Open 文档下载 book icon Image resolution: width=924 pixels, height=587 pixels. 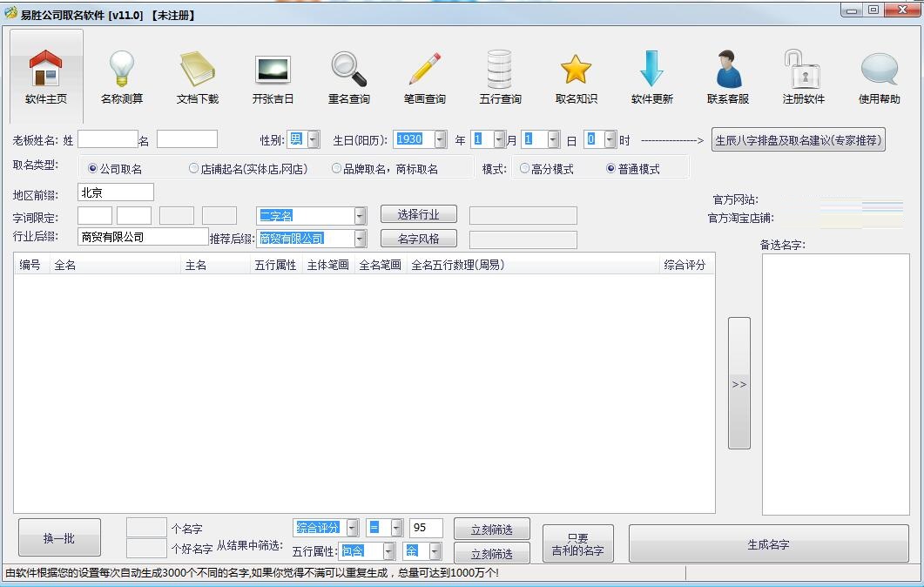point(198,77)
